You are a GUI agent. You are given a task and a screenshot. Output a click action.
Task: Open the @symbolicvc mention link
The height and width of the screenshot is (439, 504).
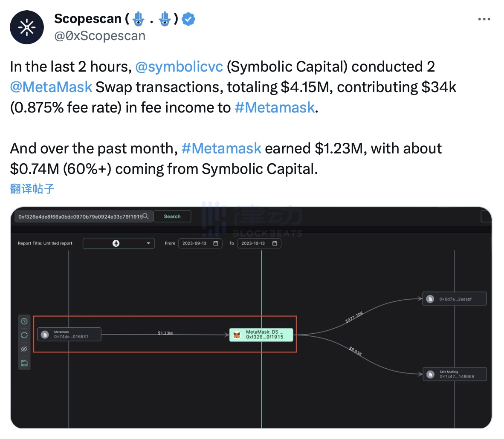pyautogui.click(x=179, y=66)
